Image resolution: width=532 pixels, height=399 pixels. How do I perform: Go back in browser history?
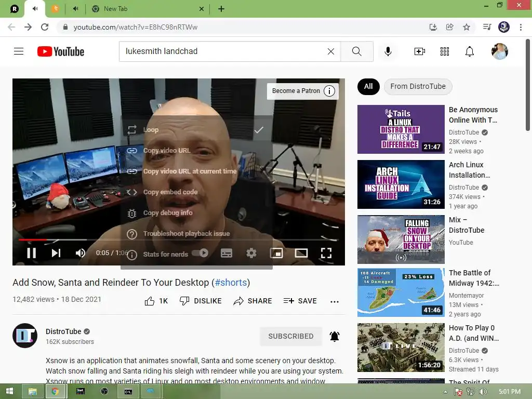pos(11,27)
